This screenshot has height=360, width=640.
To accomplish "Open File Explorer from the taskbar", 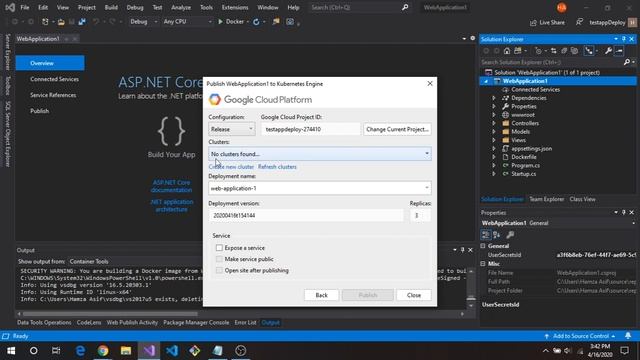I will pos(126,351).
